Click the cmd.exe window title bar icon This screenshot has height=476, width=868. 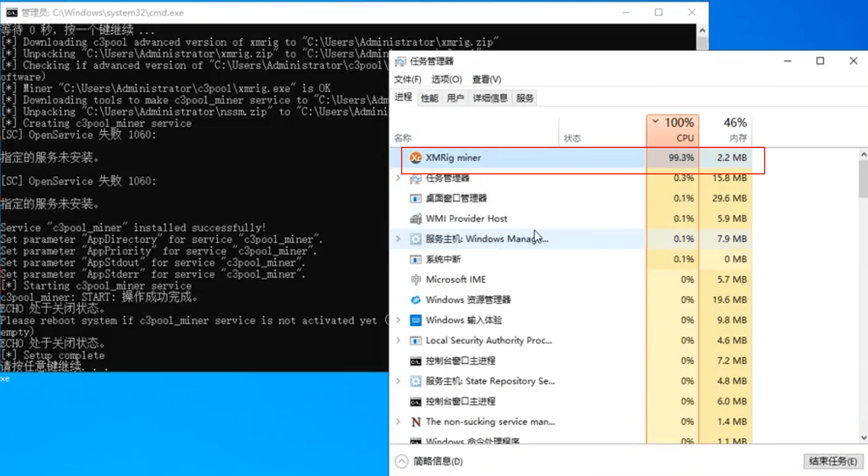tap(11, 12)
